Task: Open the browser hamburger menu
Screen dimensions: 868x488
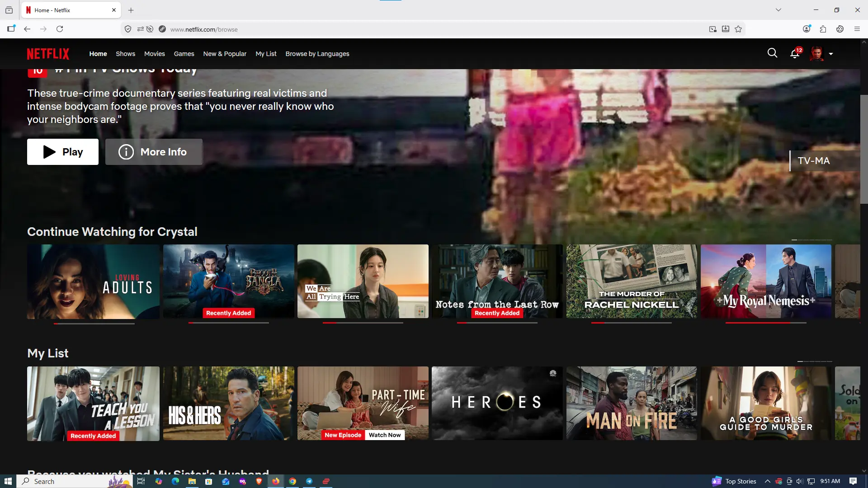Action: 857,29
